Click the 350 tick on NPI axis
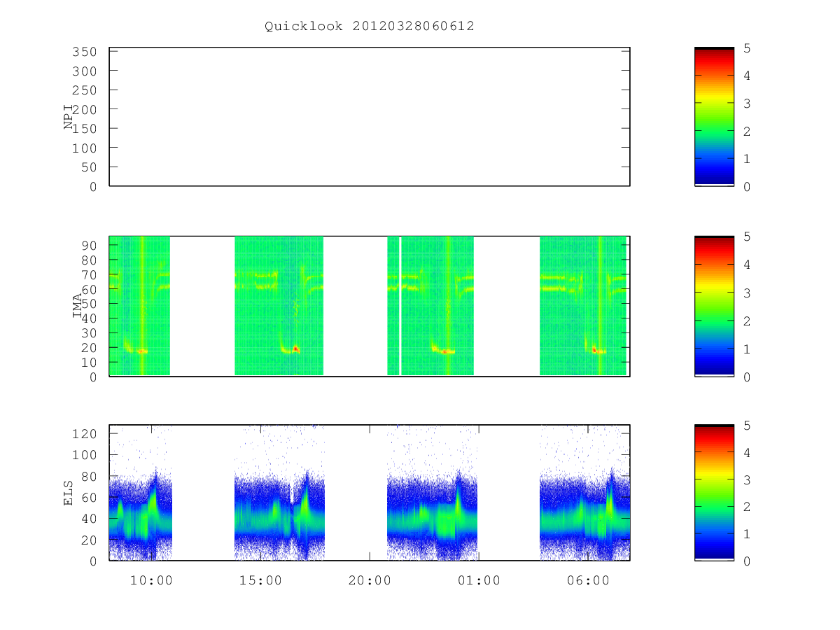The height and width of the screenshot is (630, 840). [x=84, y=52]
